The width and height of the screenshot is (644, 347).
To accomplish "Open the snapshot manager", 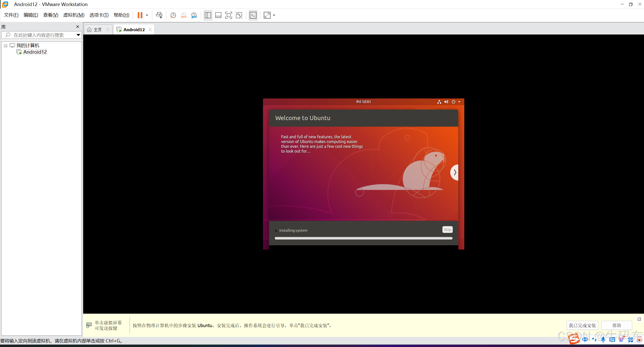I will pyautogui.click(x=194, y=15).
